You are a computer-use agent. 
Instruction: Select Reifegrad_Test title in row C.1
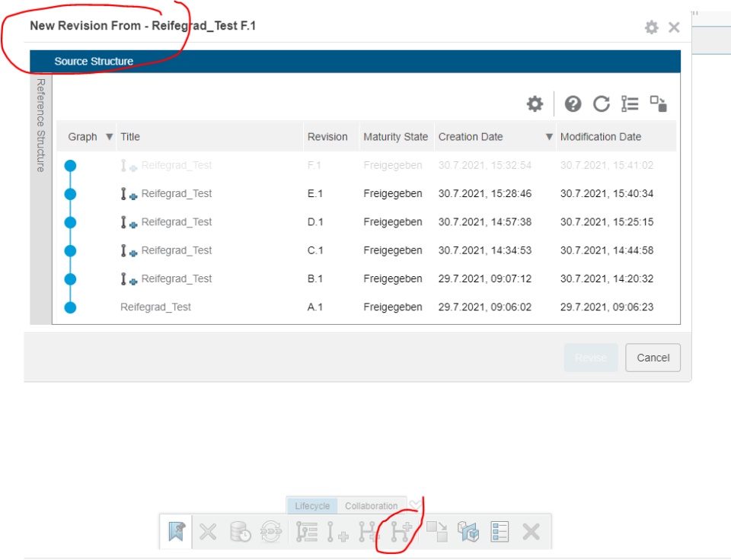point(177,250)
